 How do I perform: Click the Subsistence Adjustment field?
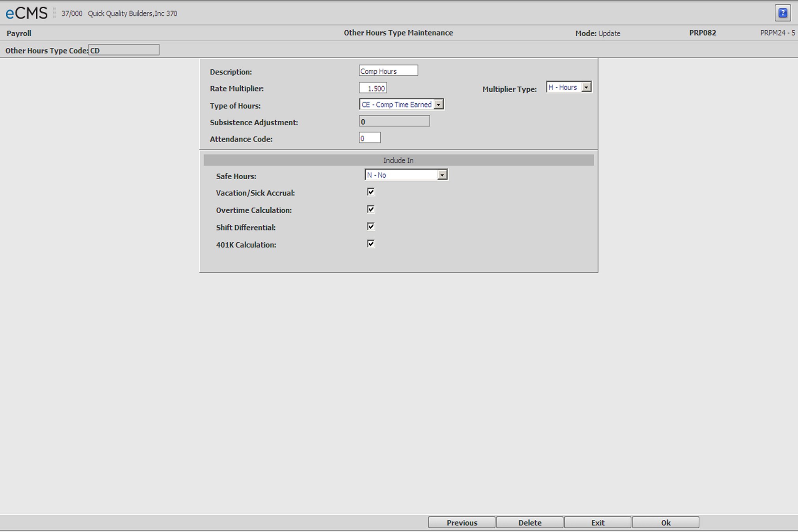(394, 121)
